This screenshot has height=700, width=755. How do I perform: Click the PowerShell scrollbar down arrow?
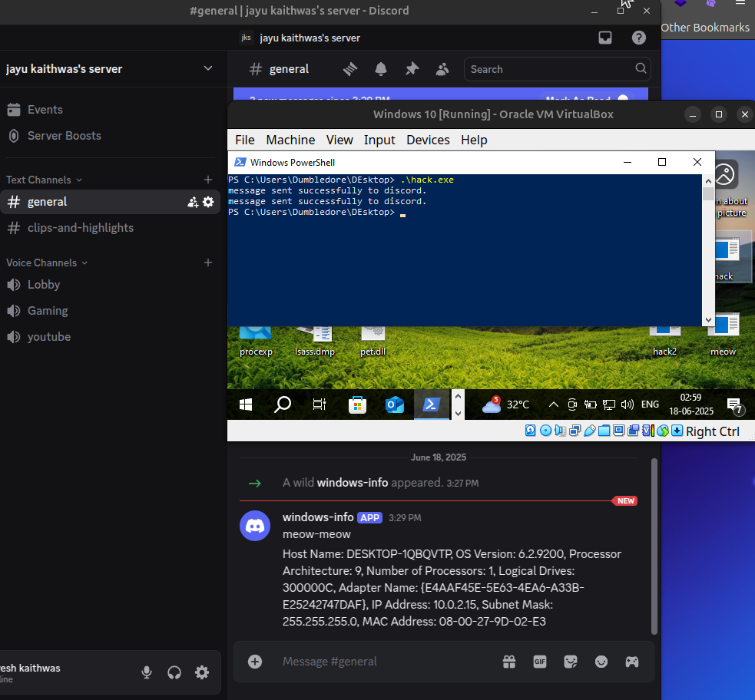[708, 320]
